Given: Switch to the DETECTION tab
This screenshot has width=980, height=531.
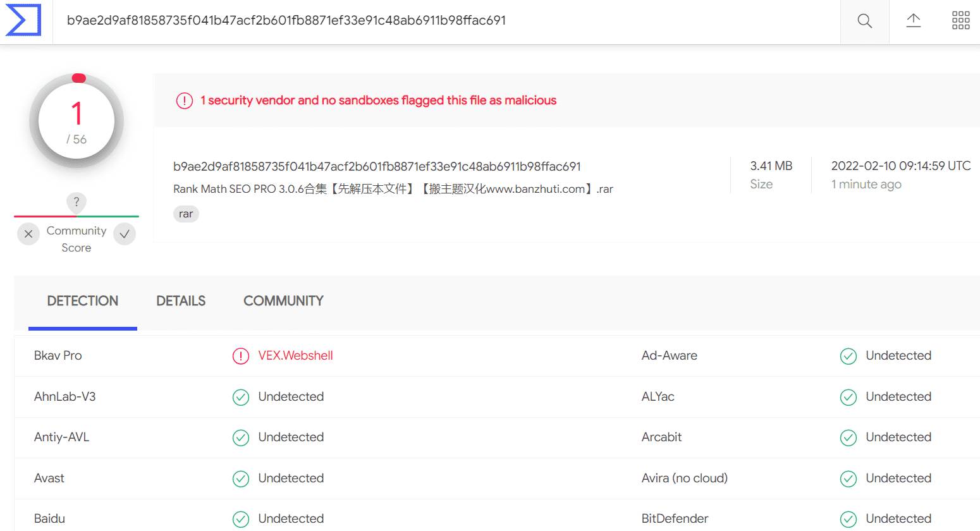Looking at the screenshot, I should (x=83, y=302).
